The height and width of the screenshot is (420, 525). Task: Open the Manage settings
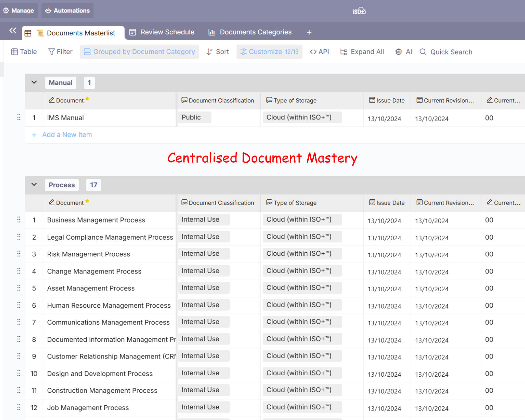19,11
